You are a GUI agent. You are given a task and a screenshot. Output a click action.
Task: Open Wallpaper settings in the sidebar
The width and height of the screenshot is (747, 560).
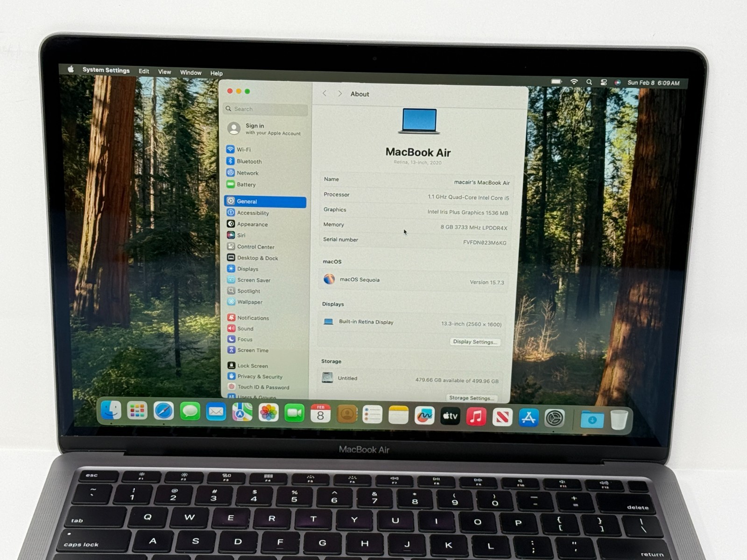pyautogui.click(x=265, y=302)
